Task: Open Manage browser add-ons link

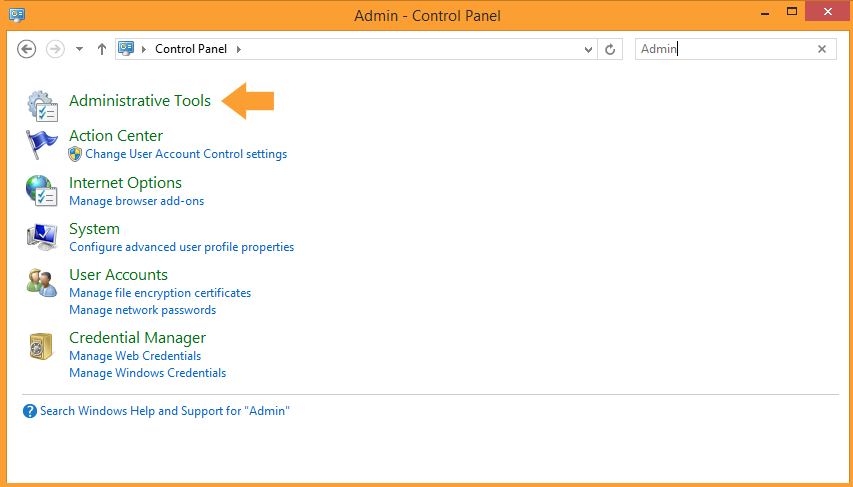Action: pyautogui.click(x=137, y=201)
